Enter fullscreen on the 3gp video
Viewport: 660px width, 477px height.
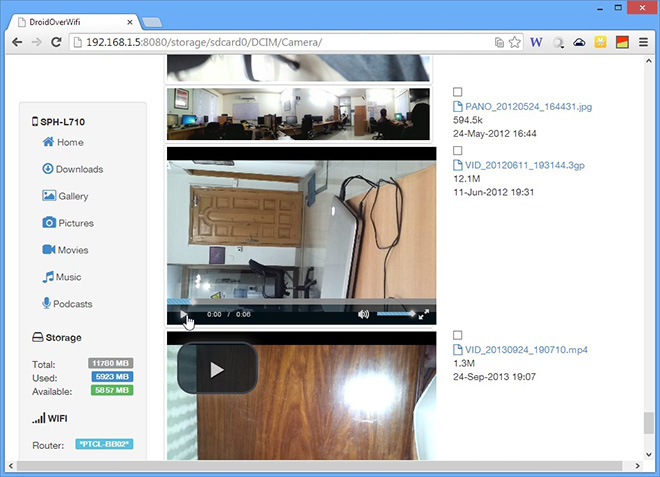pyautogui.click(x=424, y=314)
